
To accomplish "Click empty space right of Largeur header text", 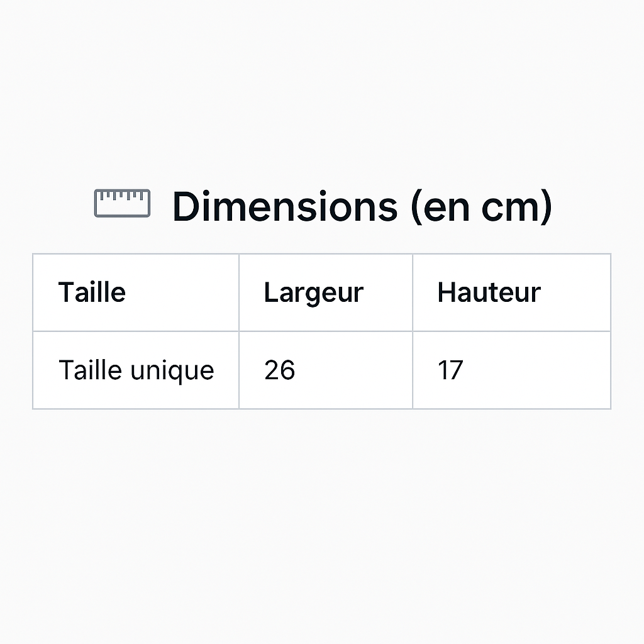I will tap(388, 292).
